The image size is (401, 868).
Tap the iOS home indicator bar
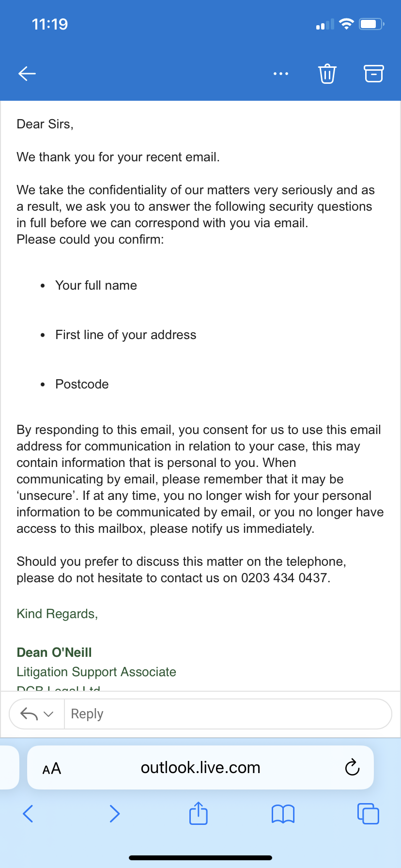click(200, 858)
